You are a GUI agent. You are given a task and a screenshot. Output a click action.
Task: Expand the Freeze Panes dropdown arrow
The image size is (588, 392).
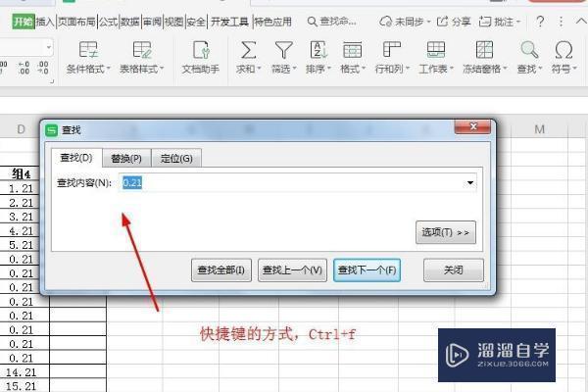[x=505, y=69]
